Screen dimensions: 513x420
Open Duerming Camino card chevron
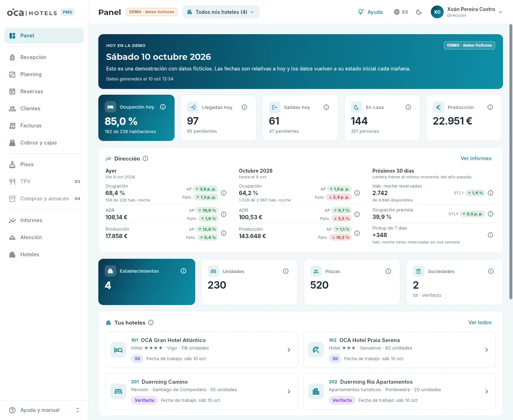289,392
